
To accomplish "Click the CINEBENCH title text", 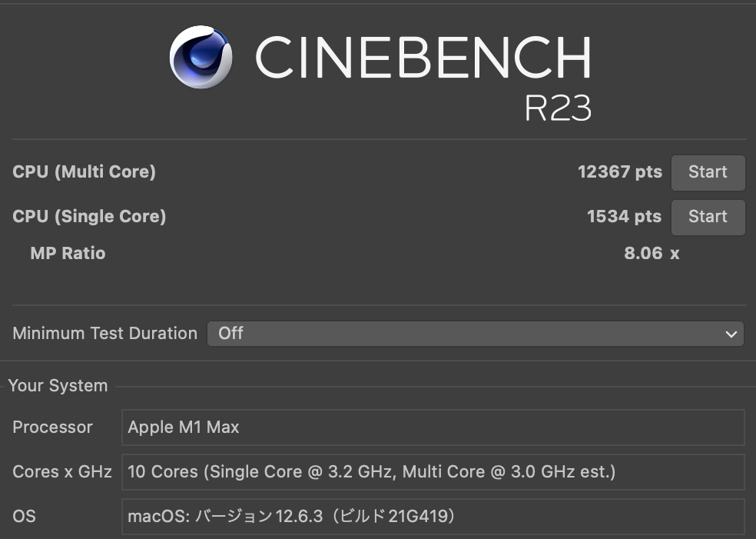I will pos(423,58).
